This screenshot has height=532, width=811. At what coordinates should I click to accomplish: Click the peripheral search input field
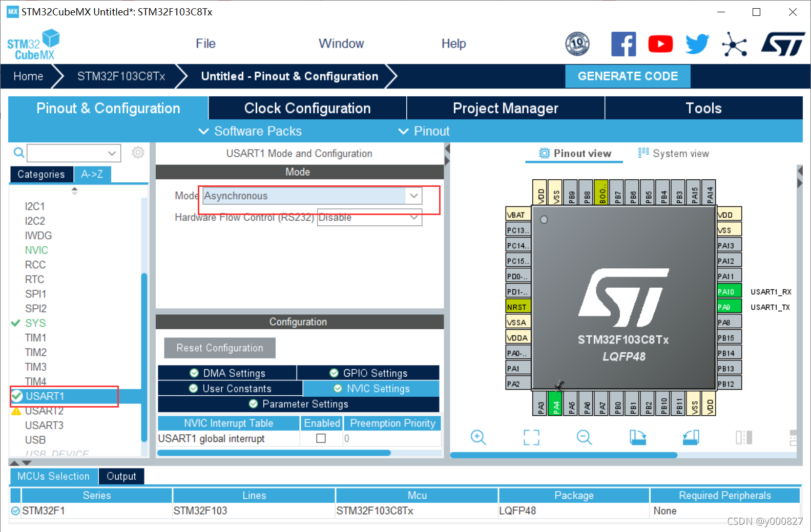point(67,153)
